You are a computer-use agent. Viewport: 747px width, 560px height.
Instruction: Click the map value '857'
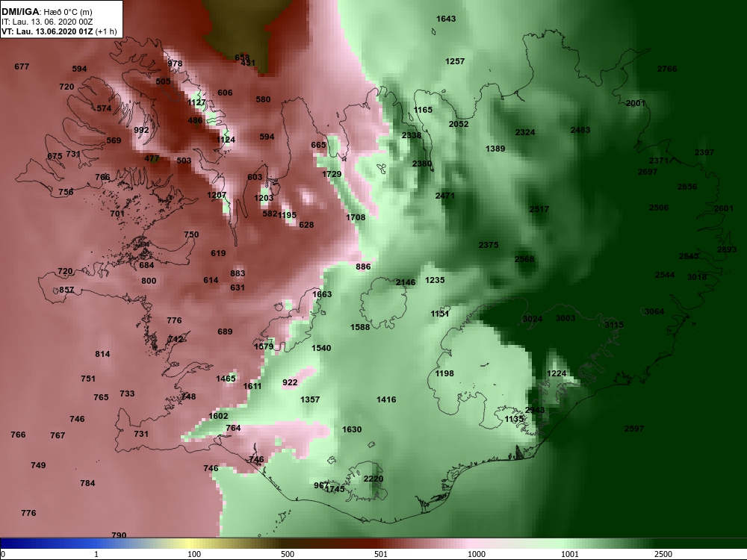pyautogui.click(x=66, y=290)
